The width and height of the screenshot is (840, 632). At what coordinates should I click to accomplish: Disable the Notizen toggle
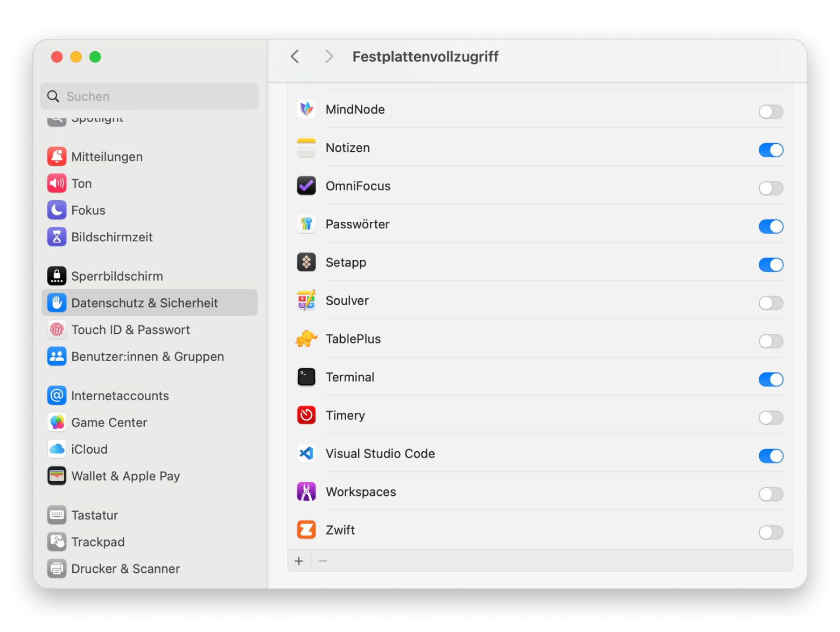click(x=771, y=150)
